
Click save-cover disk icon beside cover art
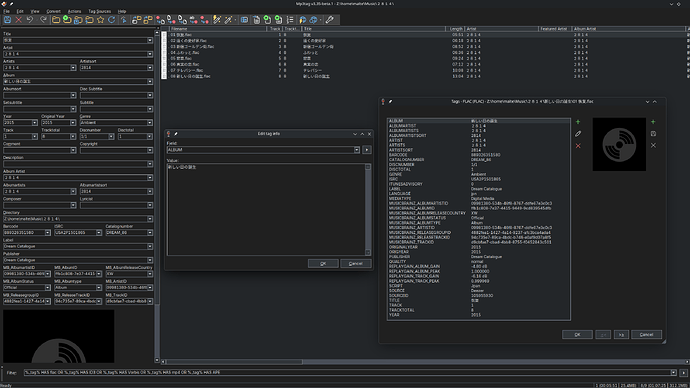[x=653, y=134]
